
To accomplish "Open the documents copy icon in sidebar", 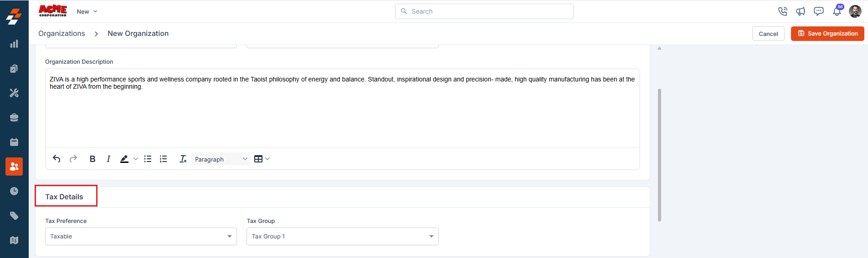I will (14, 68).
